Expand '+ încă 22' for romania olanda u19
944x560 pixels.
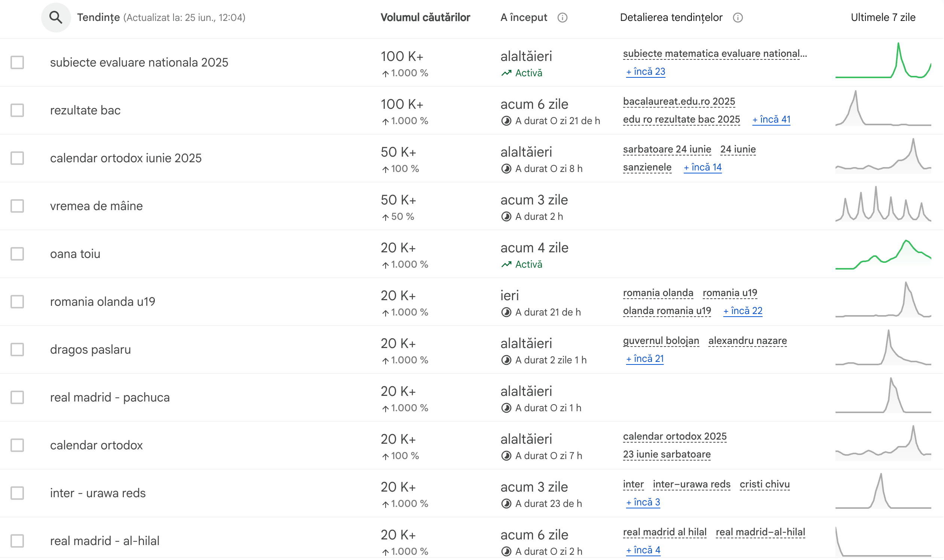pyautogui.click(x=742, y=311)
